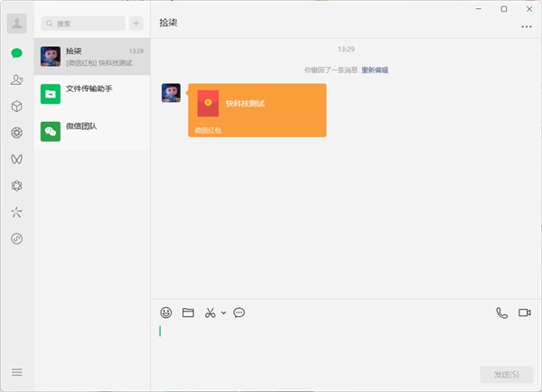Start a video call

tap(524, 313)
